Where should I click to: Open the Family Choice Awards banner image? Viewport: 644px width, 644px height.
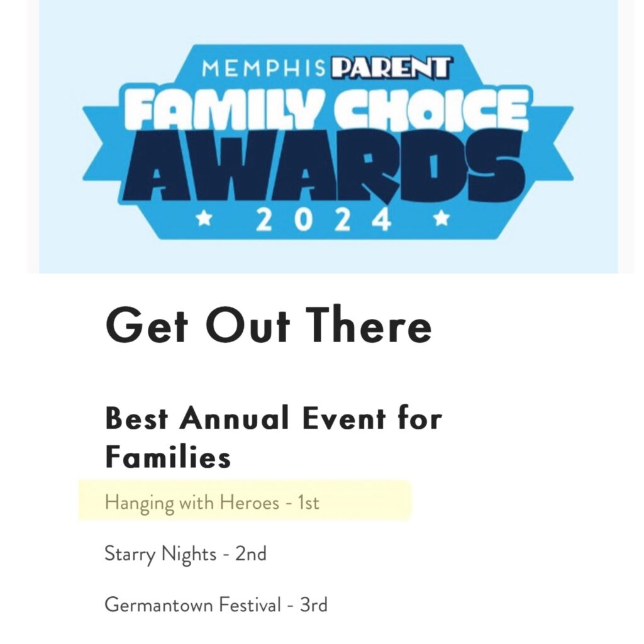[328, 136]
